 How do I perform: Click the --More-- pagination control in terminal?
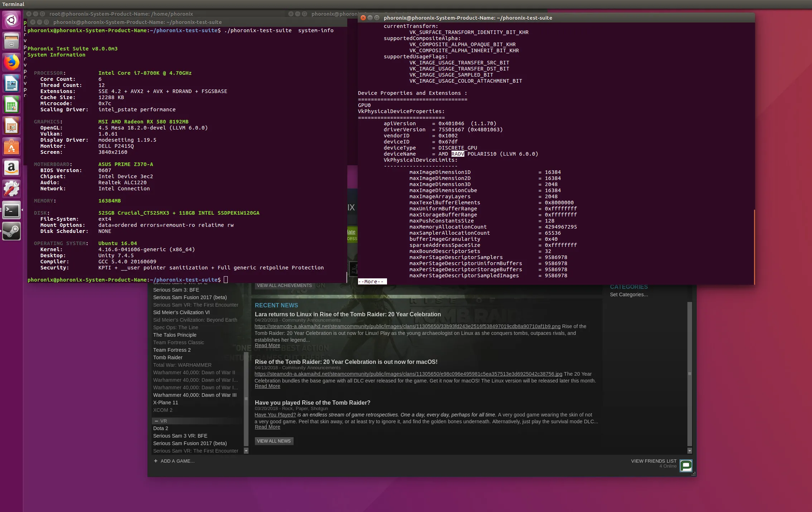coord(372,281)
